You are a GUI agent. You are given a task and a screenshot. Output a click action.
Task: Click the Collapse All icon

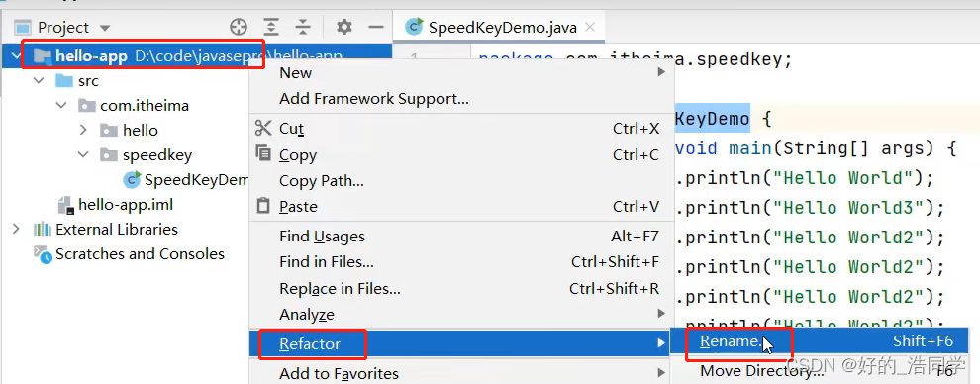pyautogui.click(x=303, y=27)
